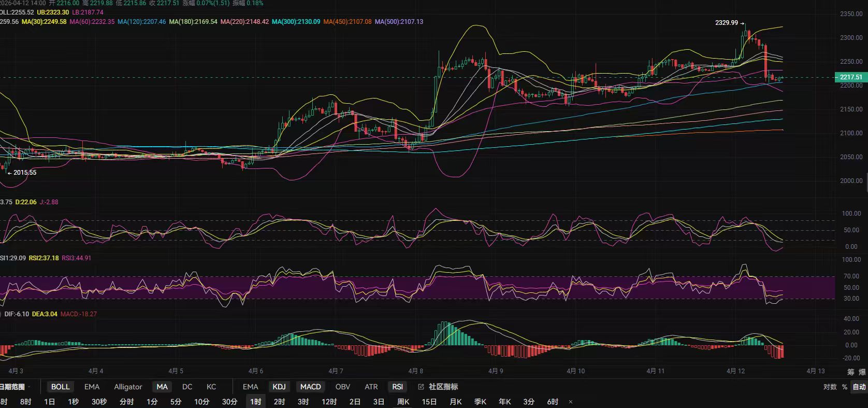
Task: Enable the Alligator indicator
Action: (128, 387)
